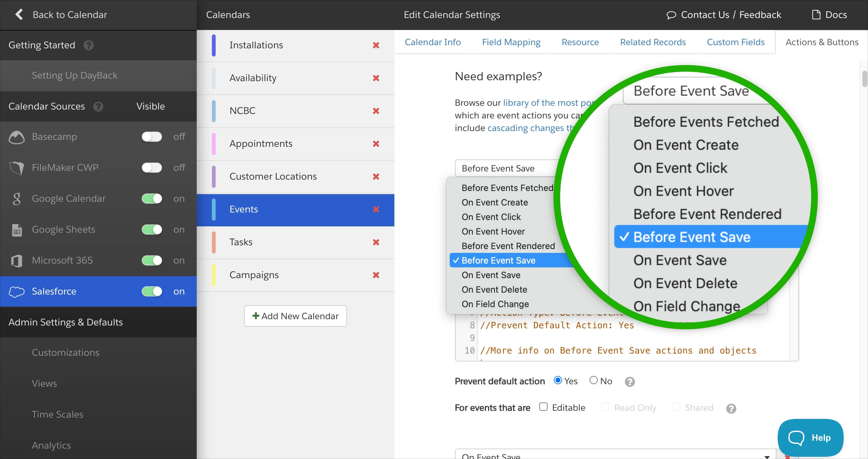Viewport: 868px width, 459px height.
Task: Disable the Google Sheets visibility toggle
Action: coord(152,229)
